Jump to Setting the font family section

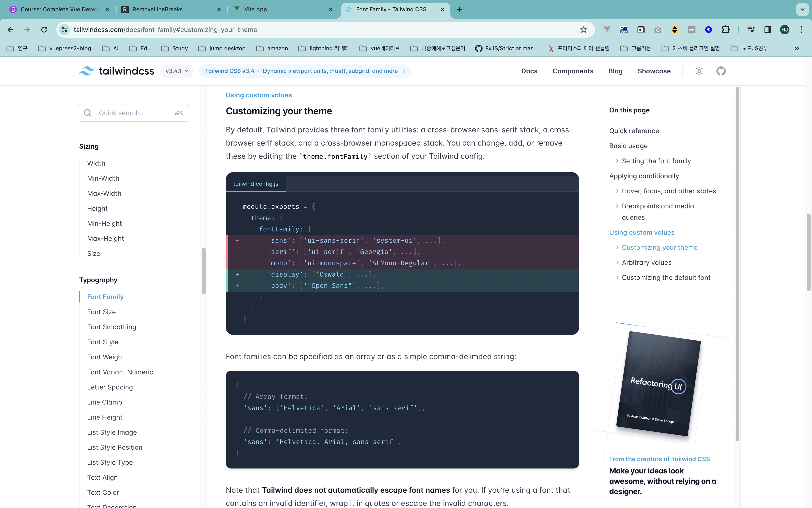pyautogui.click(x=656, y=161)
